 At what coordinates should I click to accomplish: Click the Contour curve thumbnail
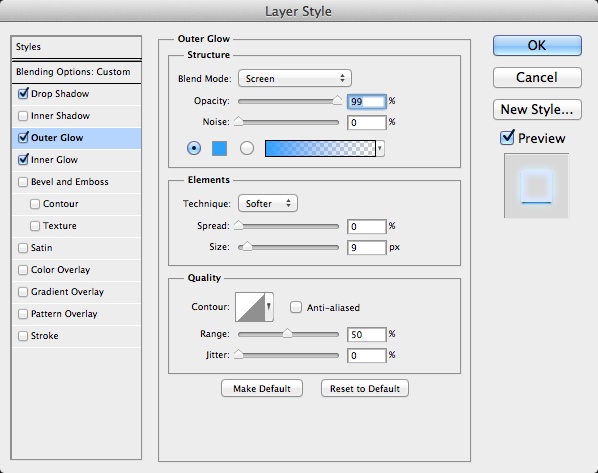[x=250, y=307]
